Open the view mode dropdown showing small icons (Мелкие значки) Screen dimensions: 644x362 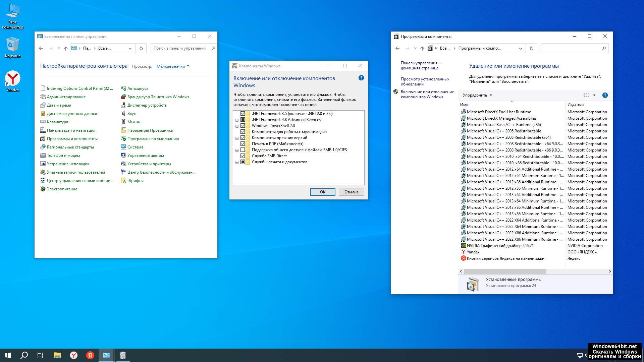tap(172, 66)
